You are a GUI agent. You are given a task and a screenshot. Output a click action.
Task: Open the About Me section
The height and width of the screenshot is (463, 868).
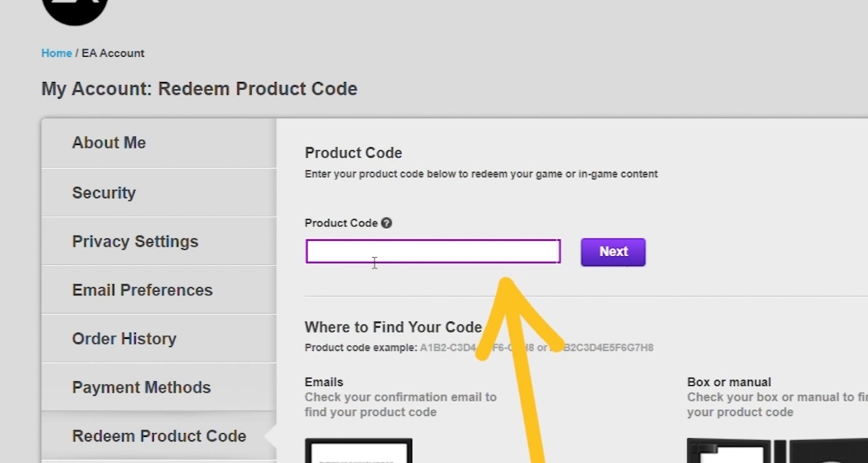pyautogui.click(x=109, y=143)
